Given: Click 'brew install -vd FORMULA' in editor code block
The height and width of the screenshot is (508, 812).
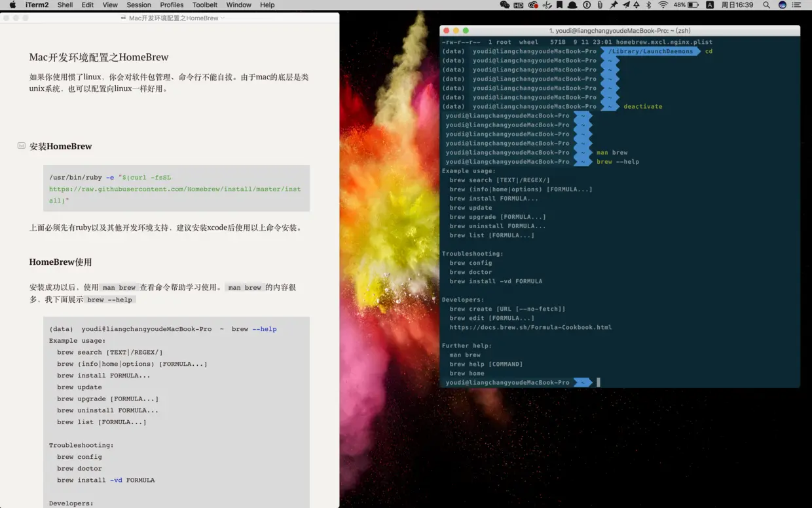Looking at the screenshot, I should click(x=105, y=480).
